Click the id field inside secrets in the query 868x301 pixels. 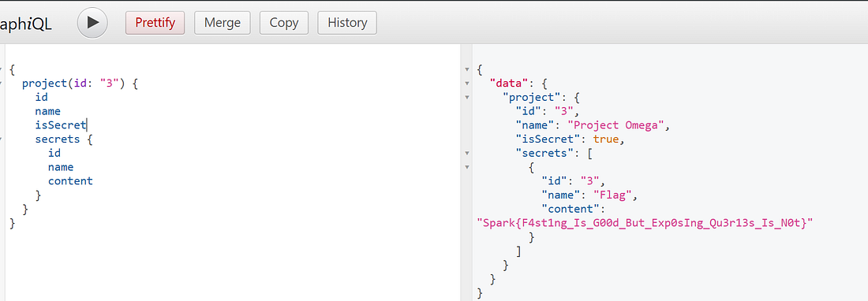[x=54, y=153]
